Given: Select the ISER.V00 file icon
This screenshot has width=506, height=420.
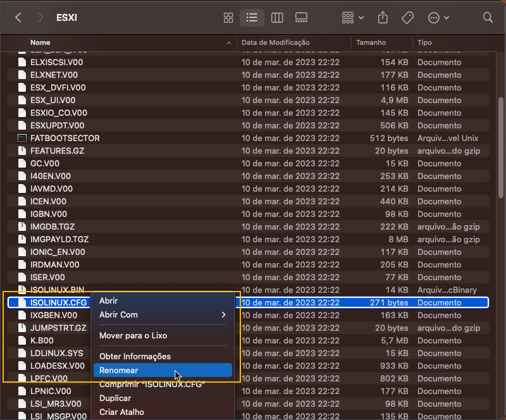Looking at the screenshot, I should pyautogui.click(x=22, y=277).
